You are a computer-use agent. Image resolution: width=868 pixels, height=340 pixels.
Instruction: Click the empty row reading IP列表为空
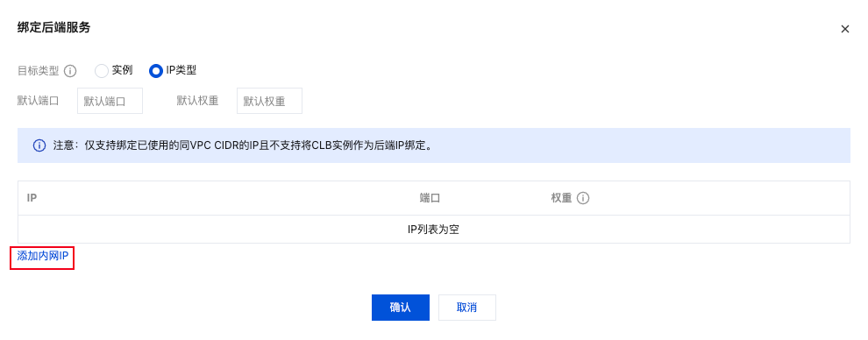tap(433, 230)
